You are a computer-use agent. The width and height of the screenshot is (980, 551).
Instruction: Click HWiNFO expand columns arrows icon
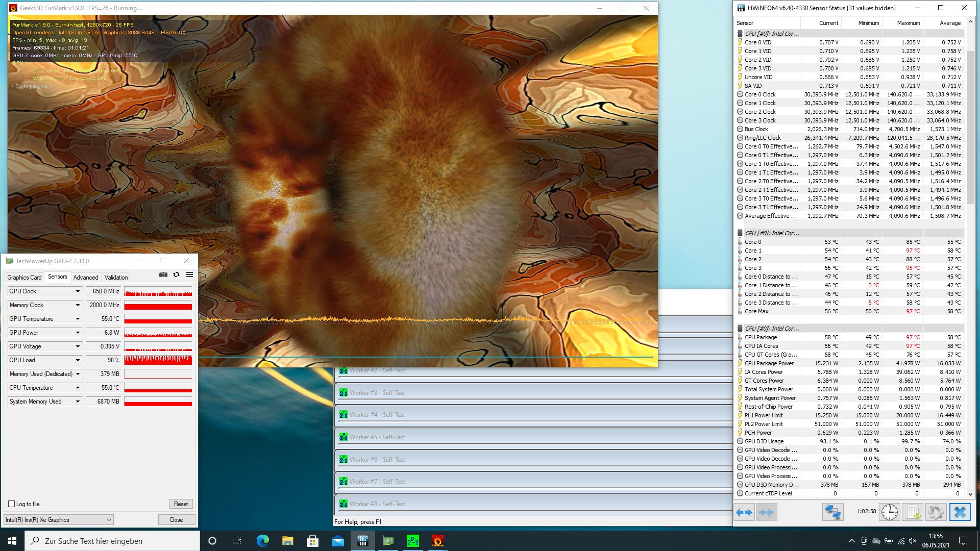tap(745, 512)
